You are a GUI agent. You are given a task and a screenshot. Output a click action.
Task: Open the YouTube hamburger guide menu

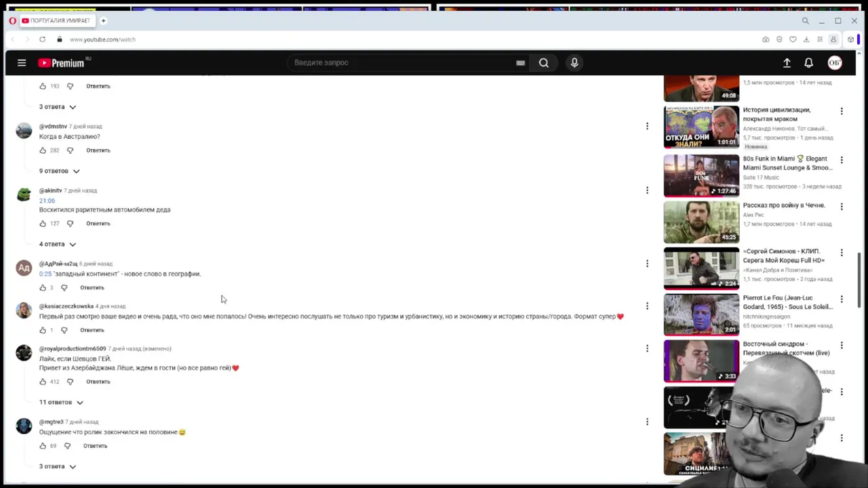[x=22, y=63]
